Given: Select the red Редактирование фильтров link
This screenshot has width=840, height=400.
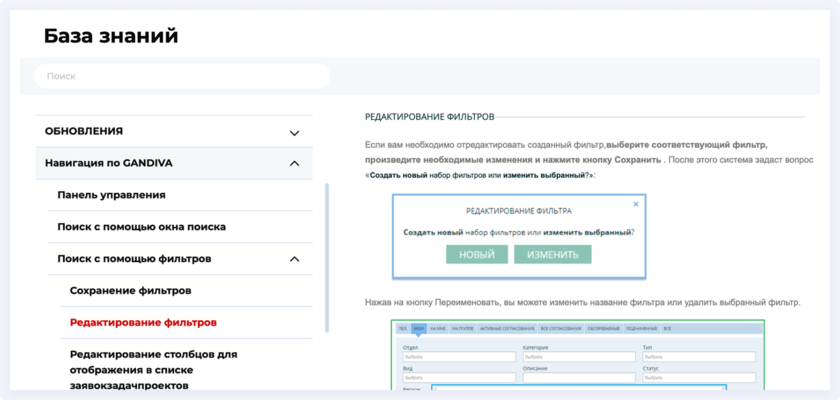Looking at the screenshot, I should (143, 323).
